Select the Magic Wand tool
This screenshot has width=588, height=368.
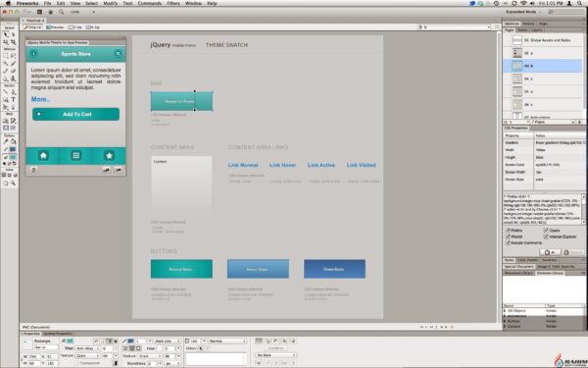6,64
